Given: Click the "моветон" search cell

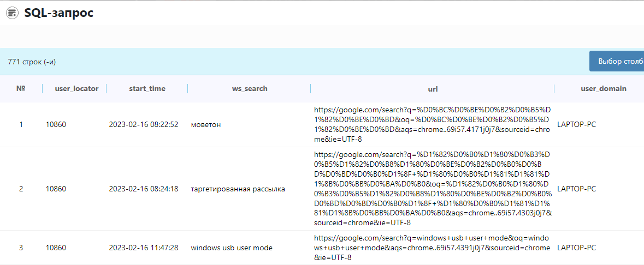Looking at the screenshot, I should (206, 124).
